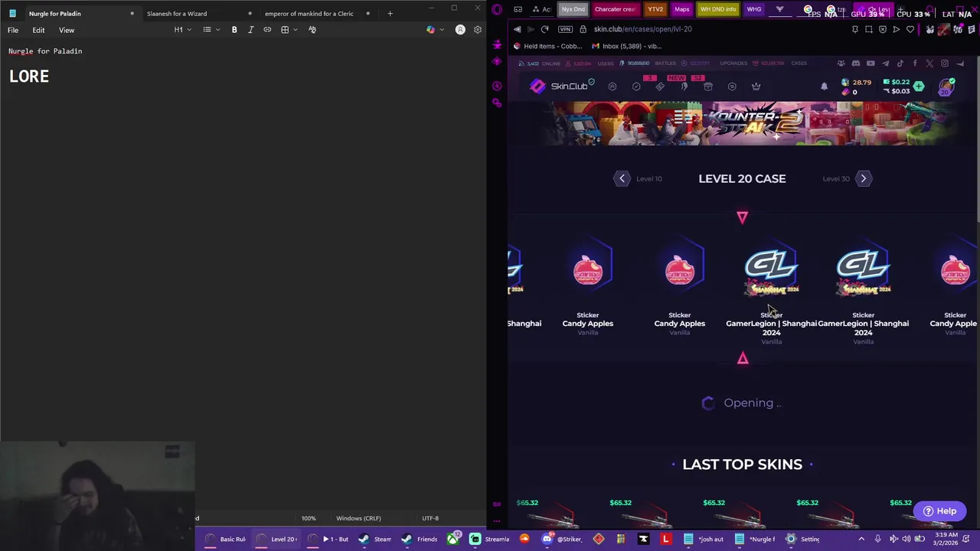Click GamerLegion Shanghai 2024 sticker under pointer
The image size is (980, 551).
tap(771, 291)
